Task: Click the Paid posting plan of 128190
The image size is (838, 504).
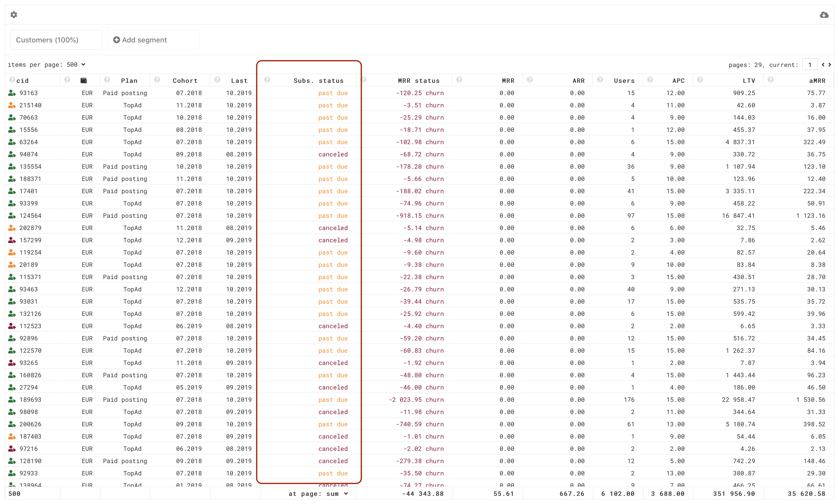Action: [x=125, y=461]
